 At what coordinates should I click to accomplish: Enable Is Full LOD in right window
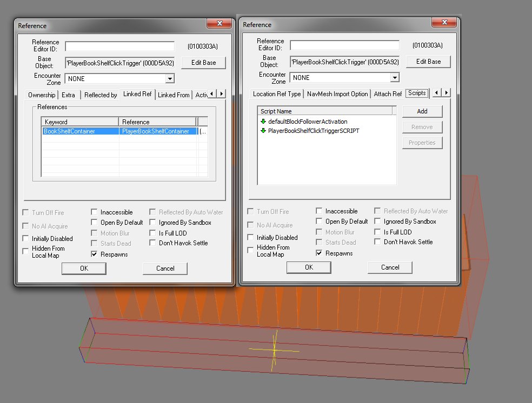click(x=377, y=232)
